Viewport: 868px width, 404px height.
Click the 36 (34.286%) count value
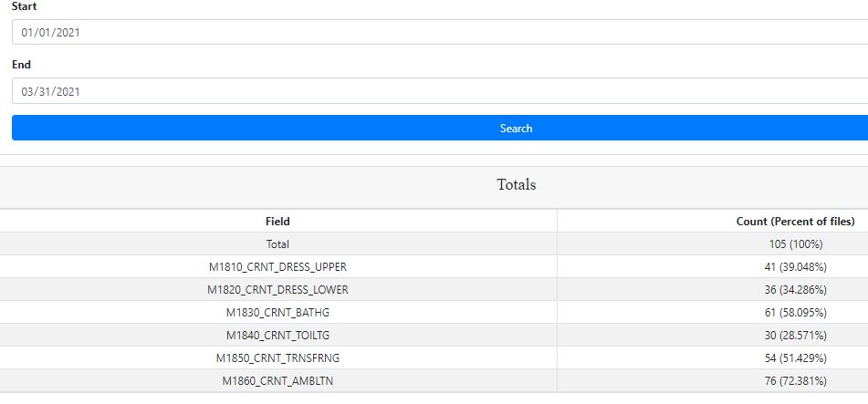click(794, 290)
